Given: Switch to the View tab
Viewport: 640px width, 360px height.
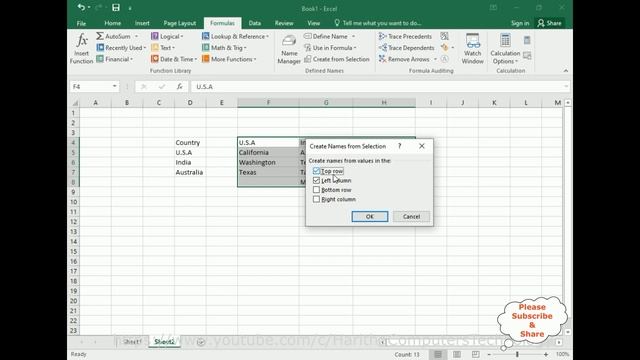Looking at the screenshot, I should (x=313, y=23).
